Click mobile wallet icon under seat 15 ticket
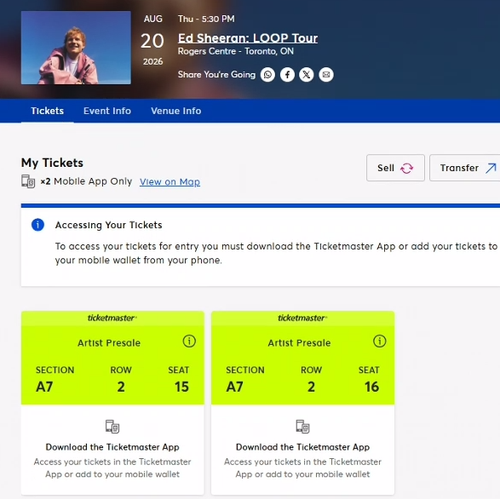The width and height of the screenshot is (500, 499). point(112,426)
